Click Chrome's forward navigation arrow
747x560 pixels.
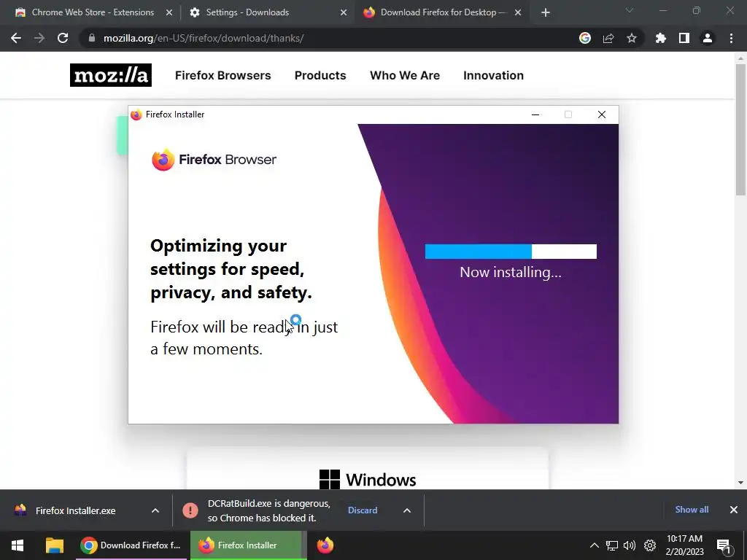39,38
